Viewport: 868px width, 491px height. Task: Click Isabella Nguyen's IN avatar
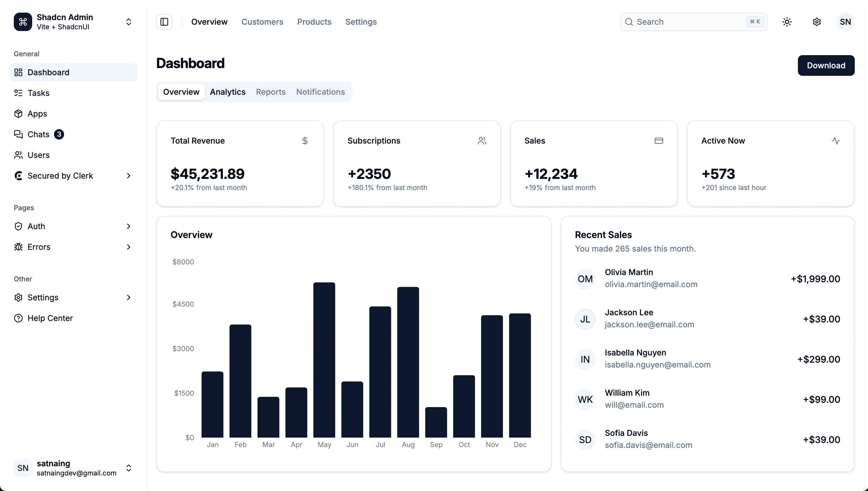coord(585,359)
